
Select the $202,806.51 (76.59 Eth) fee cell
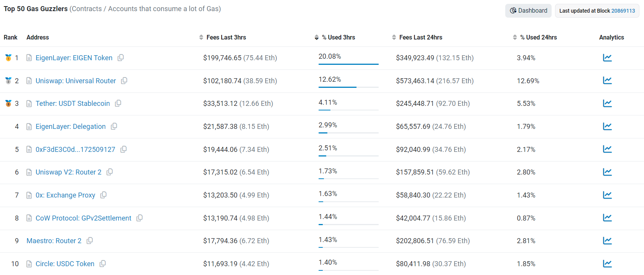pyautogui.click(x=433, y=241)
